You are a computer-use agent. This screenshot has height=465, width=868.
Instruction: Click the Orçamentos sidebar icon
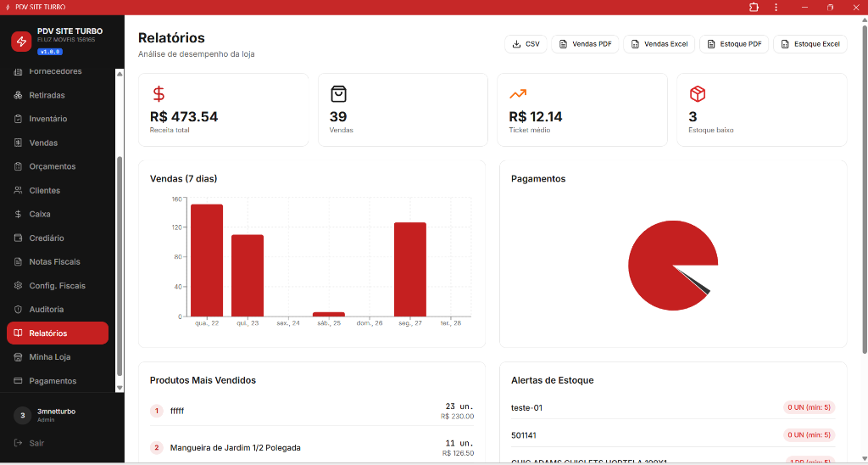(x=18, y=167)
